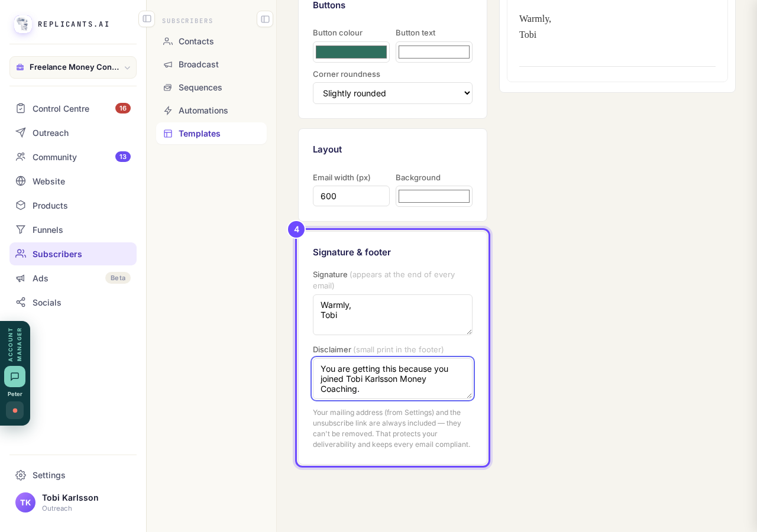Open the account manager chat icon
The width and height of the screenshot is (757, 532).
pos(15,377)
